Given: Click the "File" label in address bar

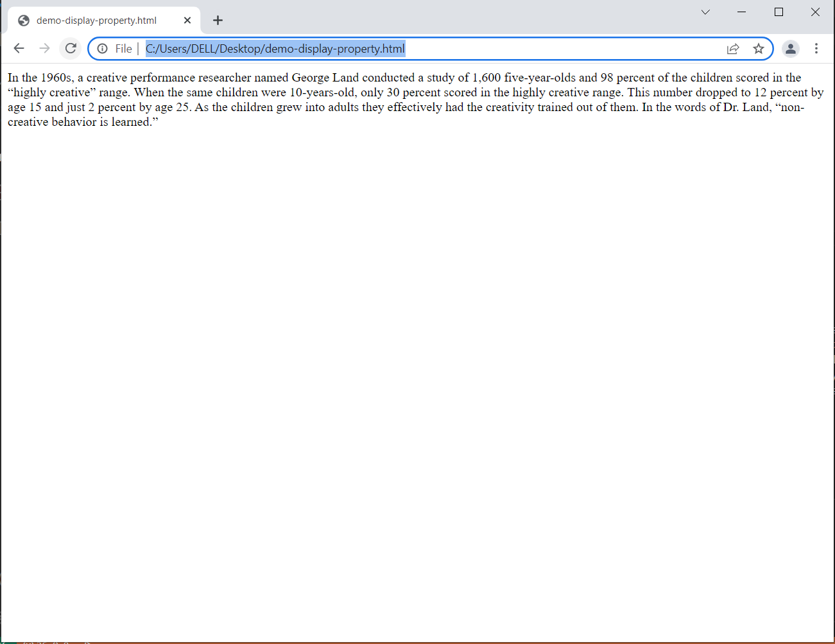Looking at the screenshot, I should (123, 49).
